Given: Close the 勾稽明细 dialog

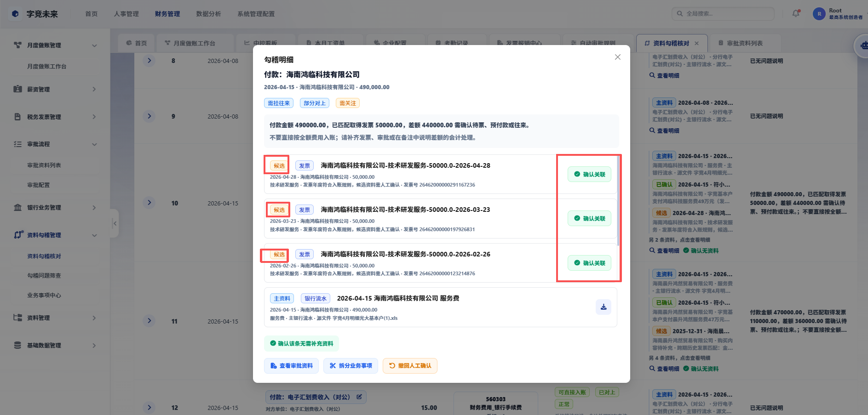Looking at the screenshot, I should click(x=618, y=57).
